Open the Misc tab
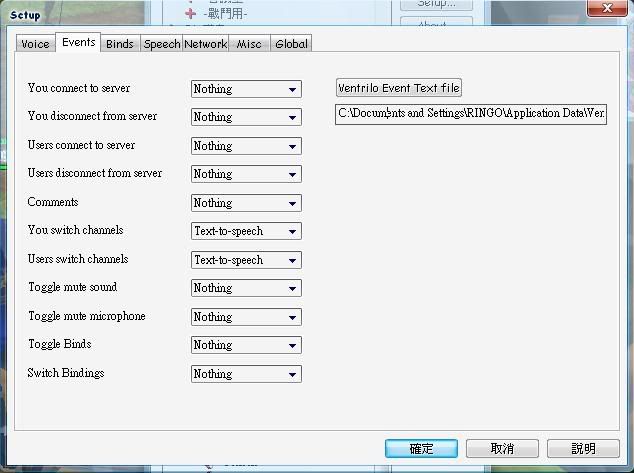Viewport: 634px width, 473px height. (x=250, y=44)
